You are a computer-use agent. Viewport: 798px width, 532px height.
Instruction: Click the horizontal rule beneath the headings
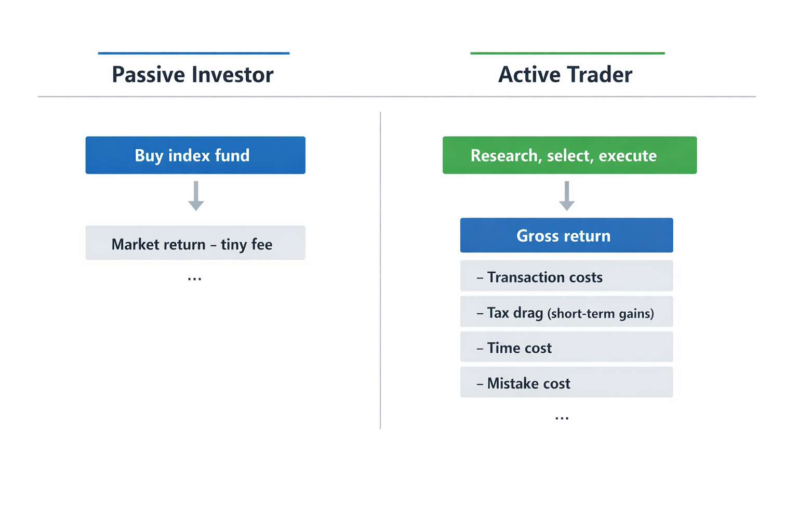(x=397, y=97)
